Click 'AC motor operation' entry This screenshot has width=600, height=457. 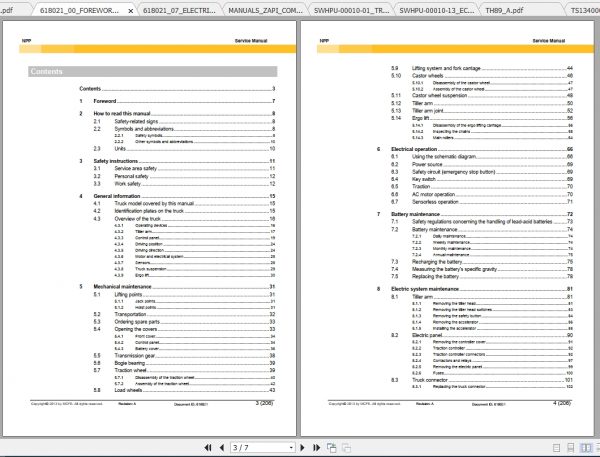click(x=482, y=194)
